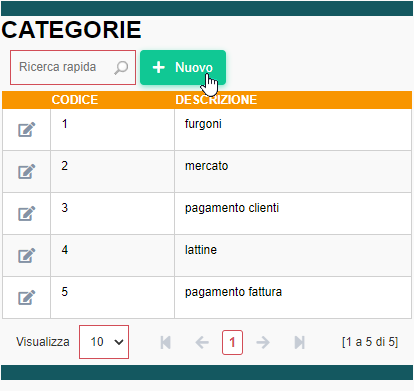Click the CATEGORIE page title
414x391 pixels.
tap(71, 30)
